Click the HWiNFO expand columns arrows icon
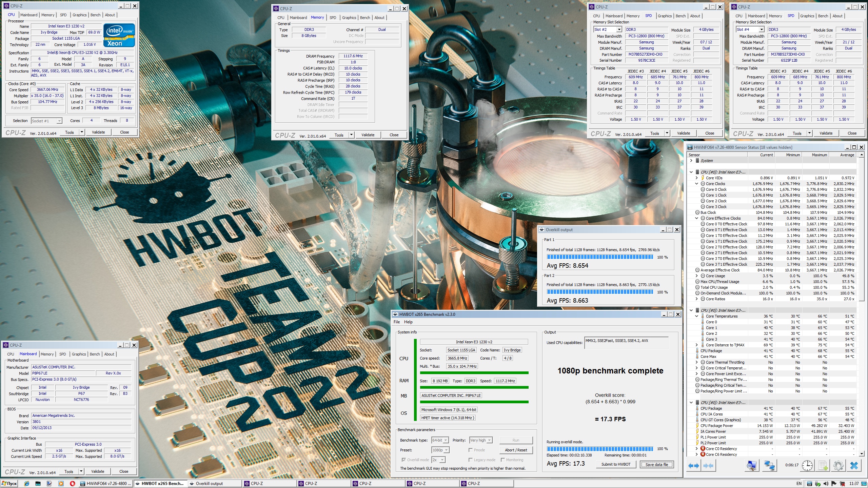This screenshot has height=488, width=868. (693, 466)
